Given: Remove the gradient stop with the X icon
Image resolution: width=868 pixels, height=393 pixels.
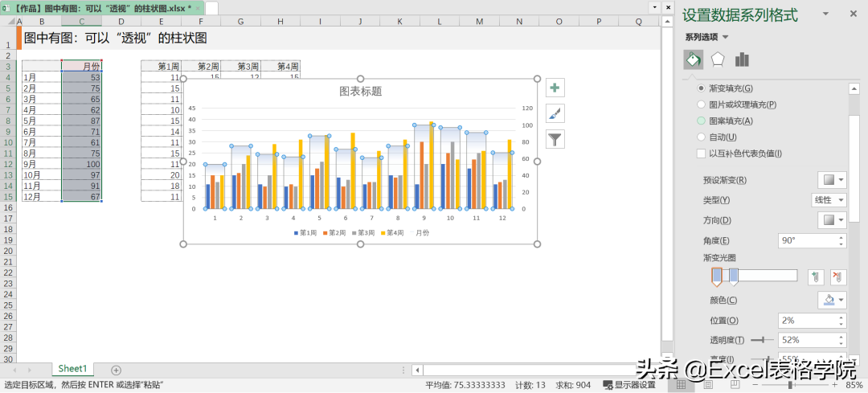Looking at the screenshot, I should [x=838, y=276].
